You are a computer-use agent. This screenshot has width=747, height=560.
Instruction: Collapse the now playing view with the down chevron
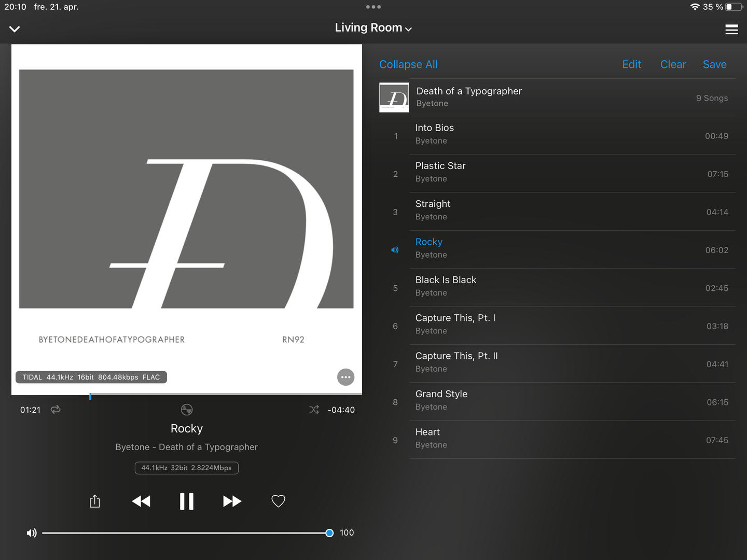coord(15,29)
